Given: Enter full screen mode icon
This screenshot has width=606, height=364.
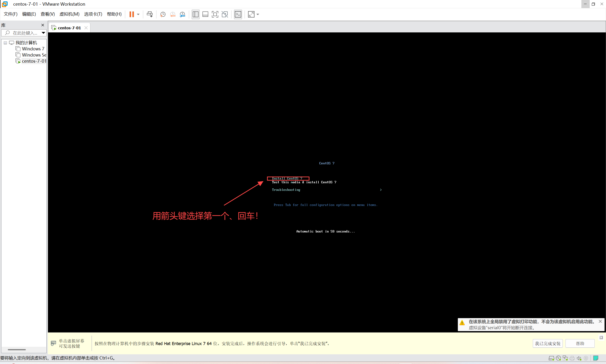Looking at the screenshot, I should 215,14.
